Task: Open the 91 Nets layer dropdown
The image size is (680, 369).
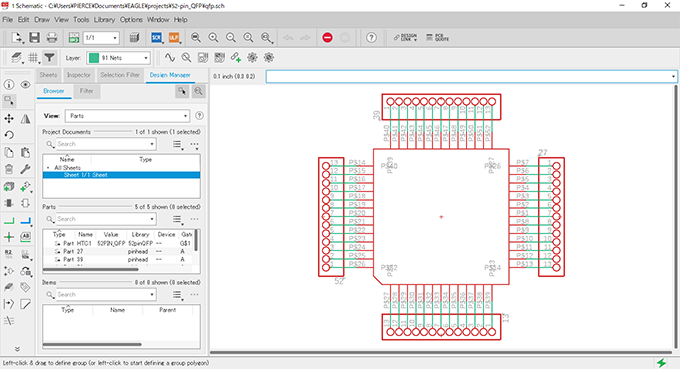Action: [118, 58]
